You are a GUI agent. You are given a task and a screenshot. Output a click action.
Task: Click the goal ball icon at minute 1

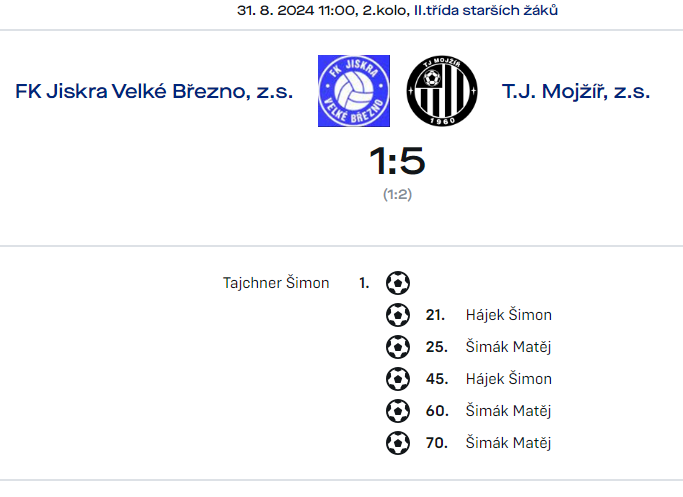(398, 283)
